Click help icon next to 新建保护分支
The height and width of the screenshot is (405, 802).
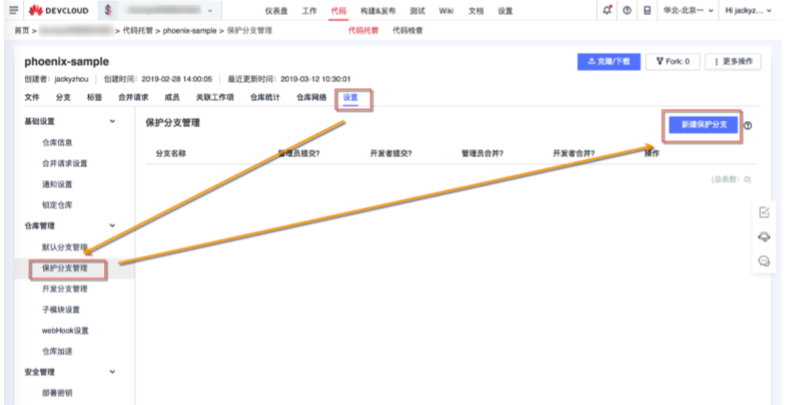coord(748,125)
